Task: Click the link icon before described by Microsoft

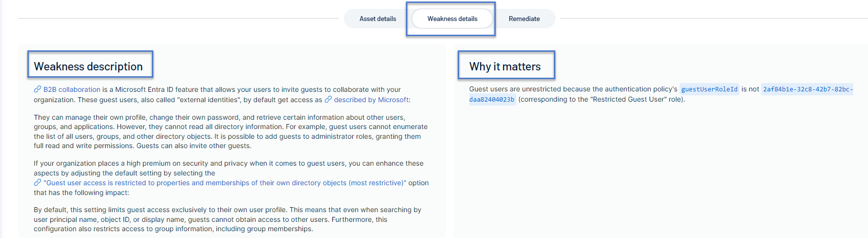Action: [328, 100]
